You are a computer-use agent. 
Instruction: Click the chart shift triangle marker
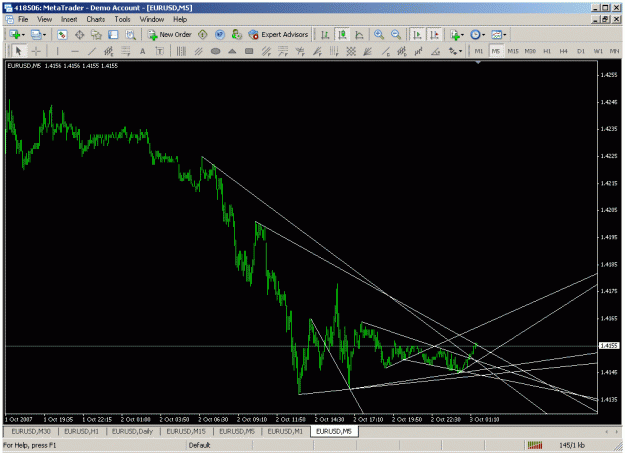pos(478,63)
